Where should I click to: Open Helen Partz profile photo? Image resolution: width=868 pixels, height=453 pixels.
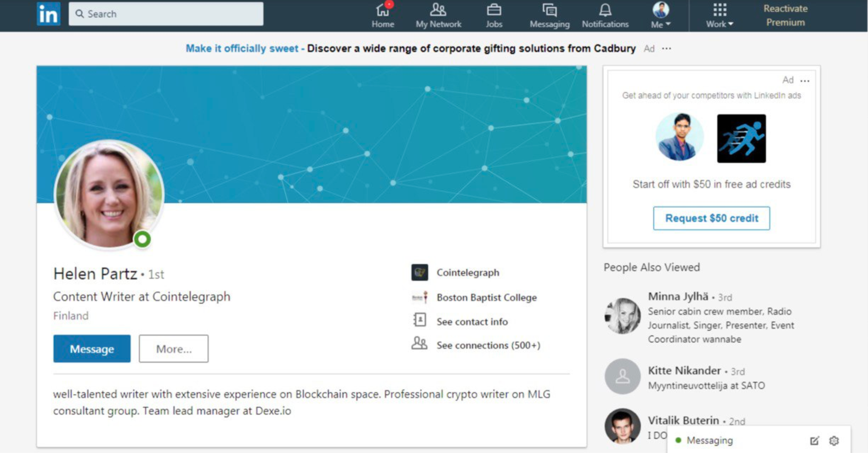point(109,194)
